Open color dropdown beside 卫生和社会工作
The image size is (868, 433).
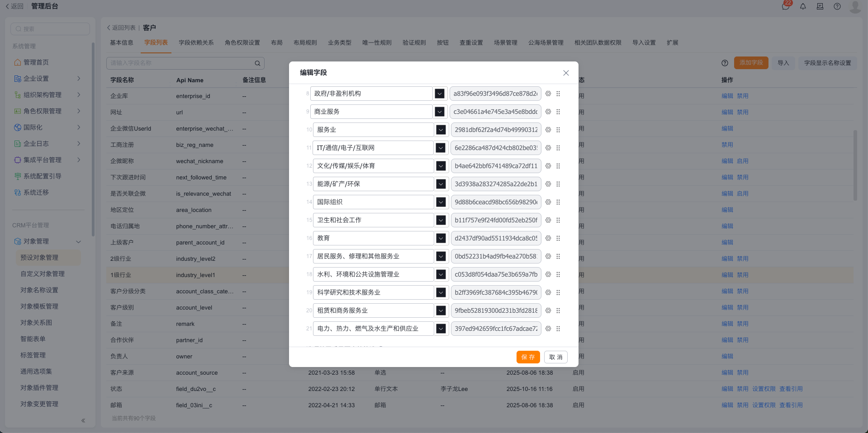click(x=441, y=220)
